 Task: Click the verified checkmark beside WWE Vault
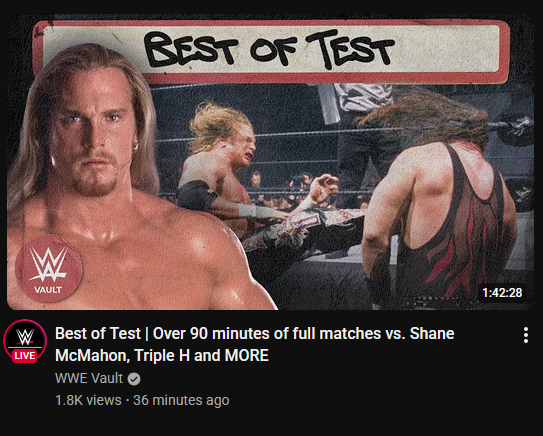(134, 379)
